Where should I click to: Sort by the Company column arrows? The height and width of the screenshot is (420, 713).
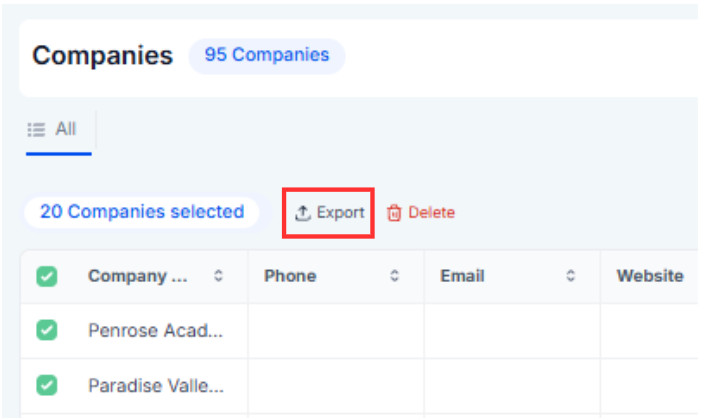pos(219,277)
